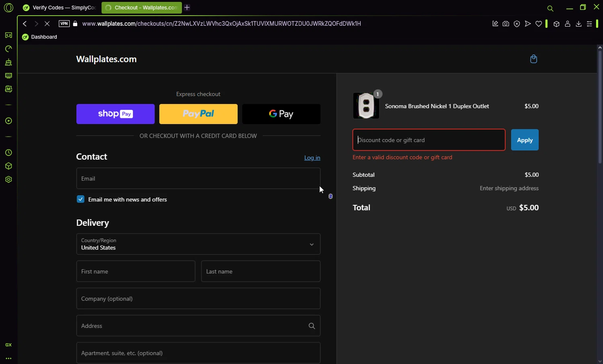Open extensions cube in toolbar
603x364 pixels.
[x=556, y=24]
